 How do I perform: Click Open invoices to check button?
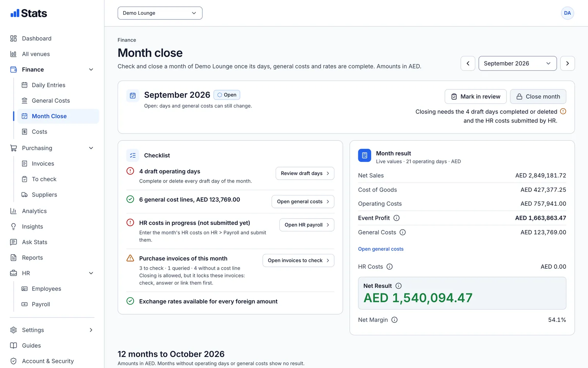(298, 261)
